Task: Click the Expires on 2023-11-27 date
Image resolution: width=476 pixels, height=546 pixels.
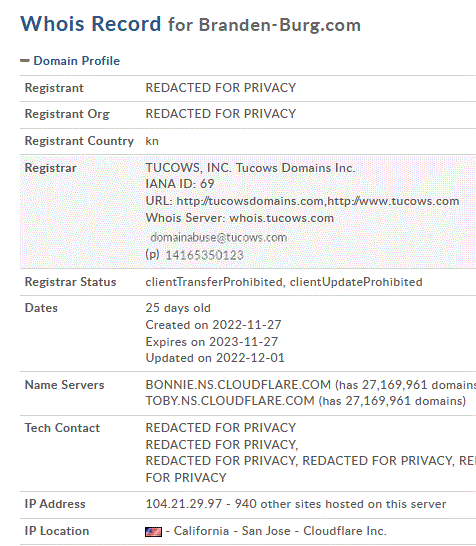Action: (212, 342)
